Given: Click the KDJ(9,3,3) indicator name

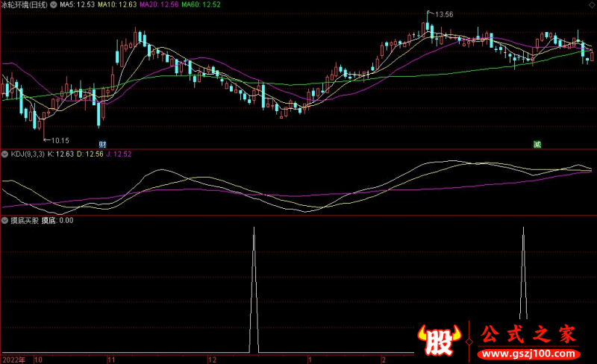Looking at the screenshot, I should (28, 154).
